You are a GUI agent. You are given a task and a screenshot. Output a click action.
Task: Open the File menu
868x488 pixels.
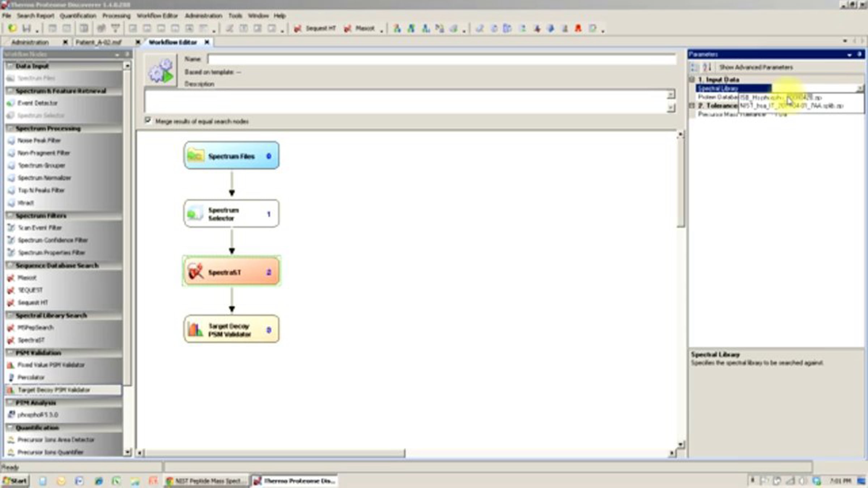(x=7, y=16)
